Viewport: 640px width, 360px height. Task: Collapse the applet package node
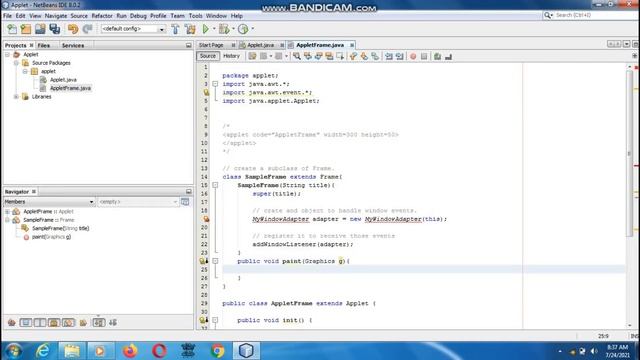[x=25, y=71]
